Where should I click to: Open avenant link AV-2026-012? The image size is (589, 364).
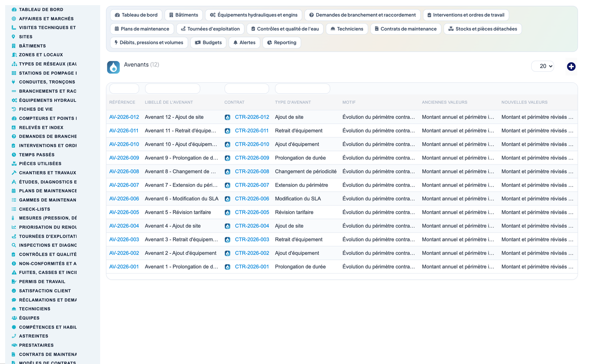click(124, 117)
